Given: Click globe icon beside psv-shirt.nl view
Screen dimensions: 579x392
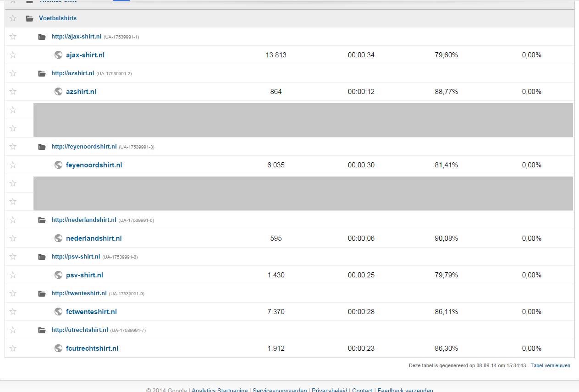Looking at the screenshot, I should pyautogui.click(x=58, y=275).
